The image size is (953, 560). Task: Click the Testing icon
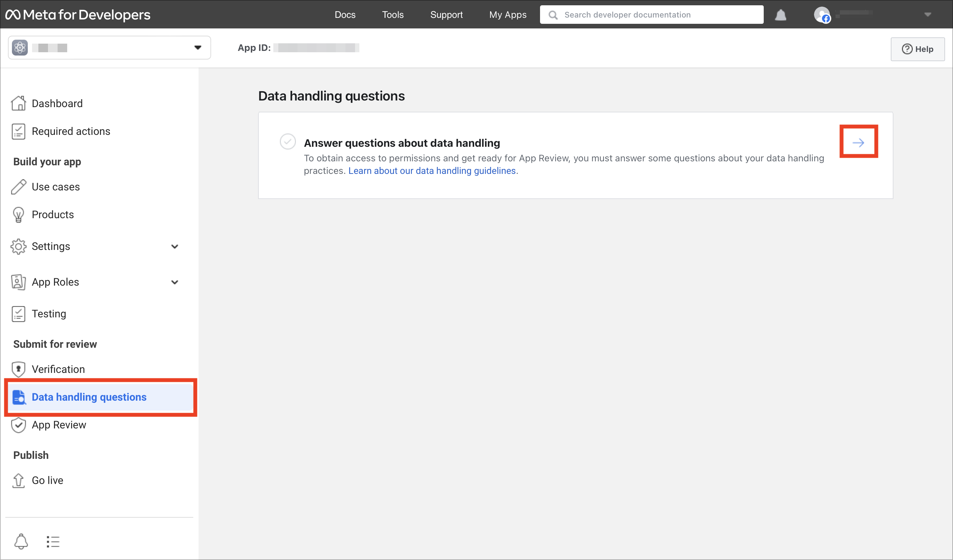click(18, 313)
